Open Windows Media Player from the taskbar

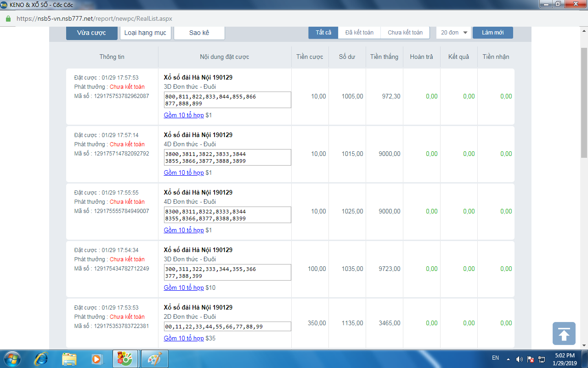[x=96, y=358]
